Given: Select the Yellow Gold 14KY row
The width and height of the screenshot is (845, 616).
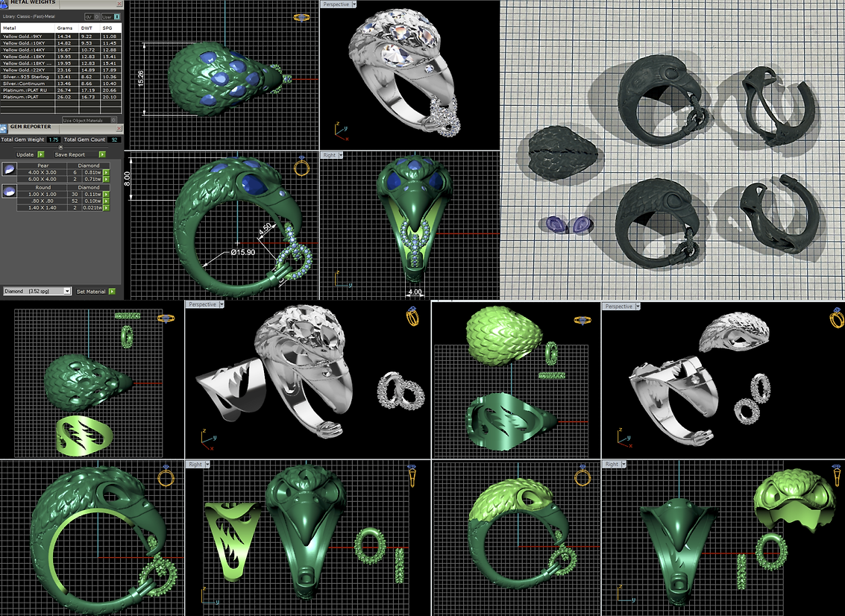Looking at the screenshot, I should pos(30,49).
